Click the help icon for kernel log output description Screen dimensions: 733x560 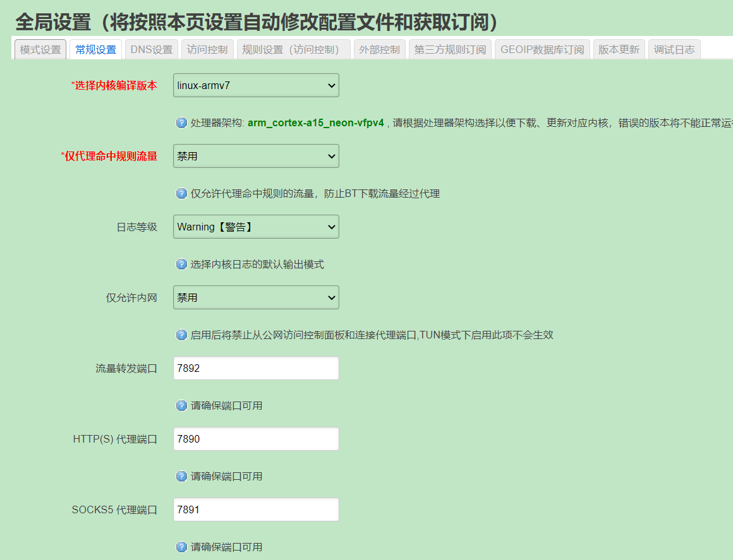pyautogui.click(x=181, y=264)
